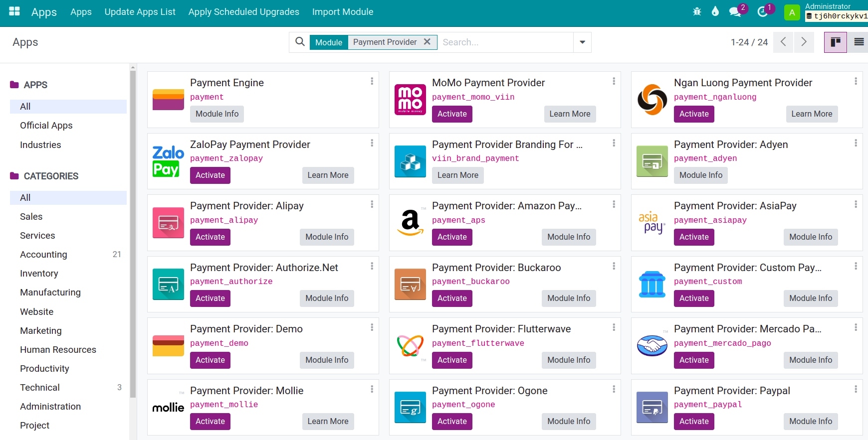
Task: Open kebab menu of Payment Provider: Paypal
Action: 856,389
